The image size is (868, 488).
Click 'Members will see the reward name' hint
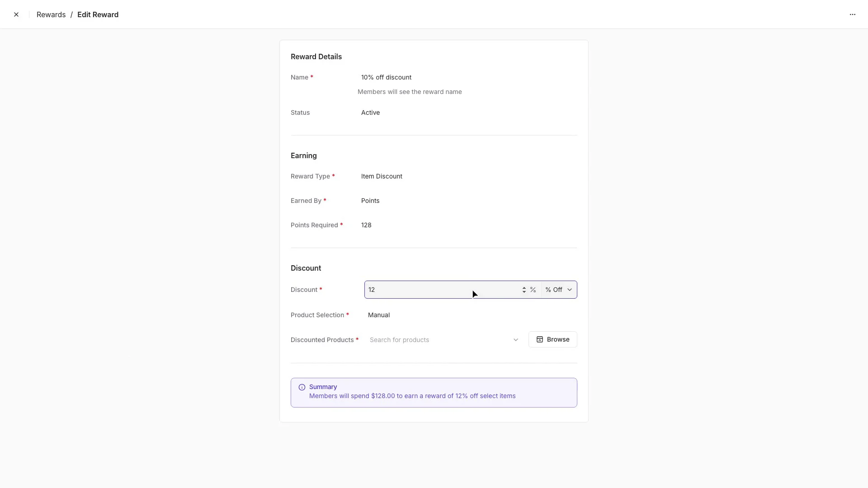click(410, 92)
